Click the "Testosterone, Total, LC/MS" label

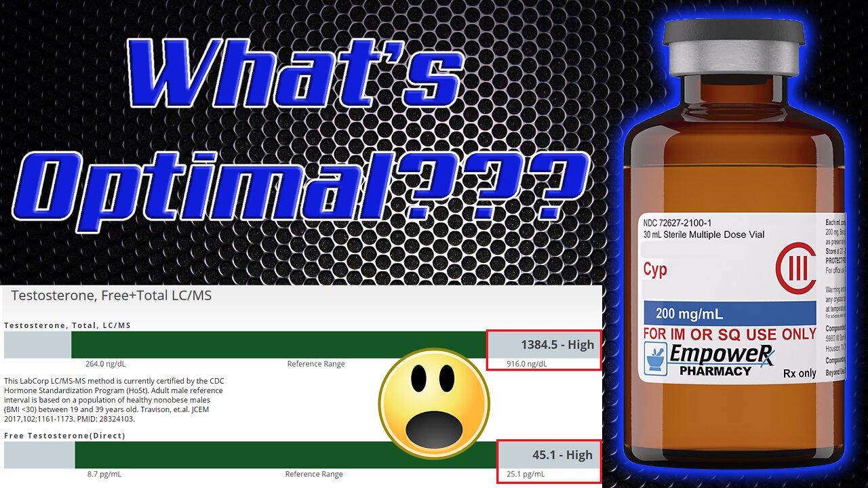(x=68, y=325)
